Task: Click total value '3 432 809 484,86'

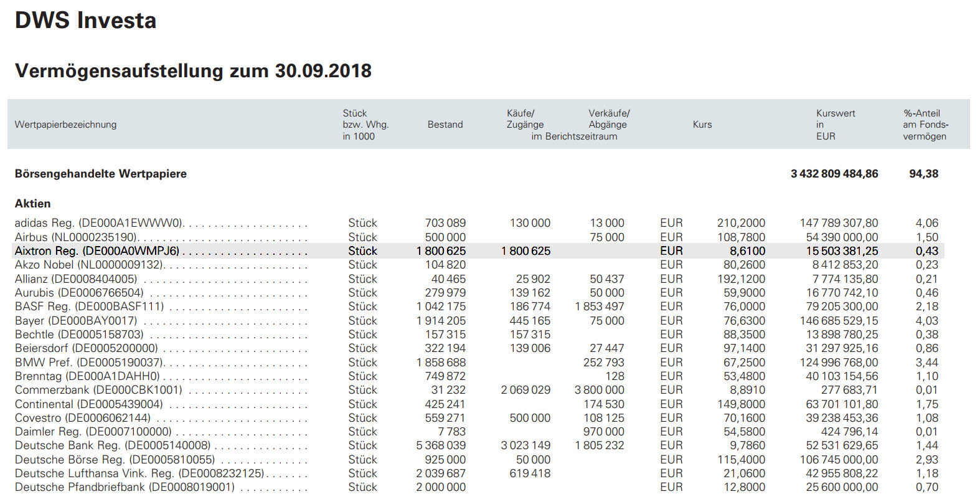Action: coord(834,174)
